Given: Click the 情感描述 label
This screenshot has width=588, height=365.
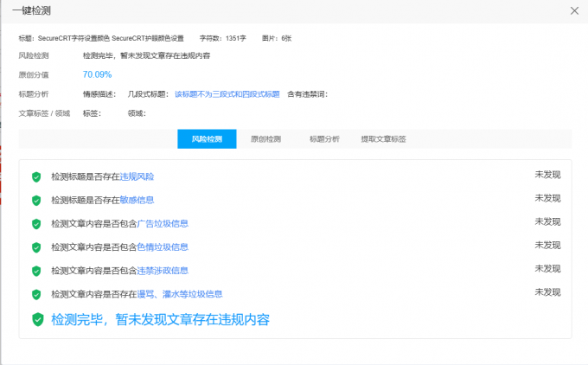Looking at the screenshot, I should pos(99,94).
